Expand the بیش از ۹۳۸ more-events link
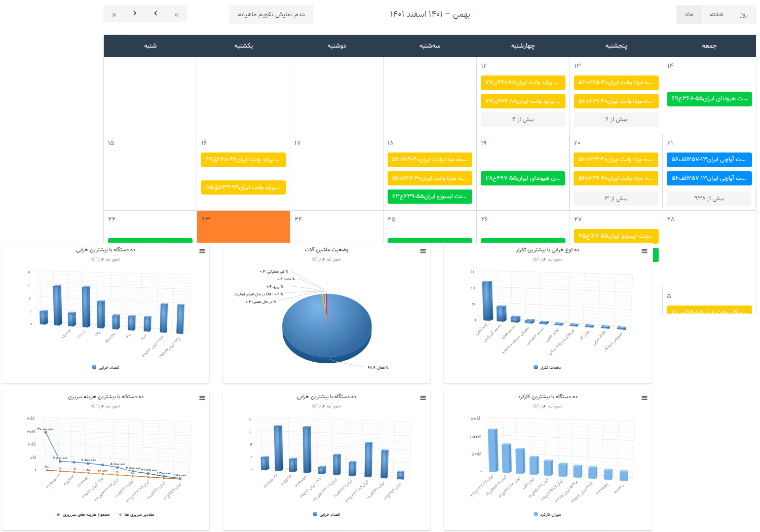760x532 pixels. 709,199
